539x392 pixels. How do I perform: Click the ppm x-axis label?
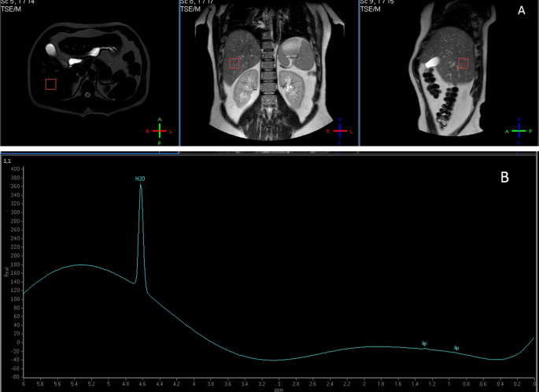279,389
